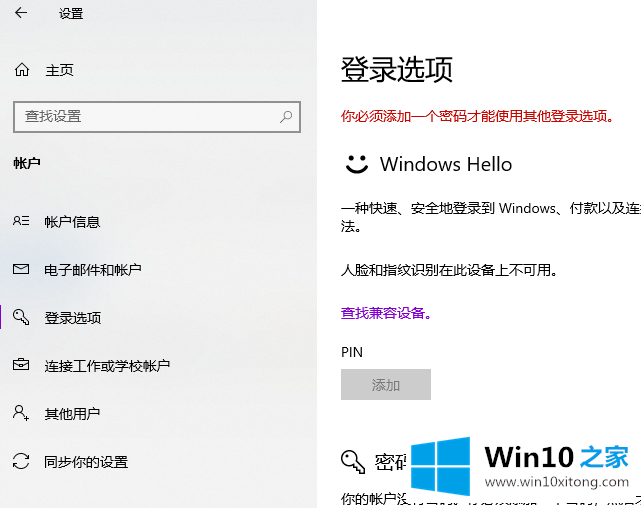Open 连接工作或学校帐户 page

[107, 365]
